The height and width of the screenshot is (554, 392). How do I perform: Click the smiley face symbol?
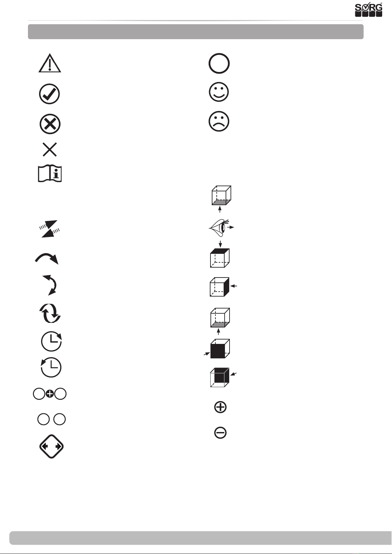coord(219,92)
